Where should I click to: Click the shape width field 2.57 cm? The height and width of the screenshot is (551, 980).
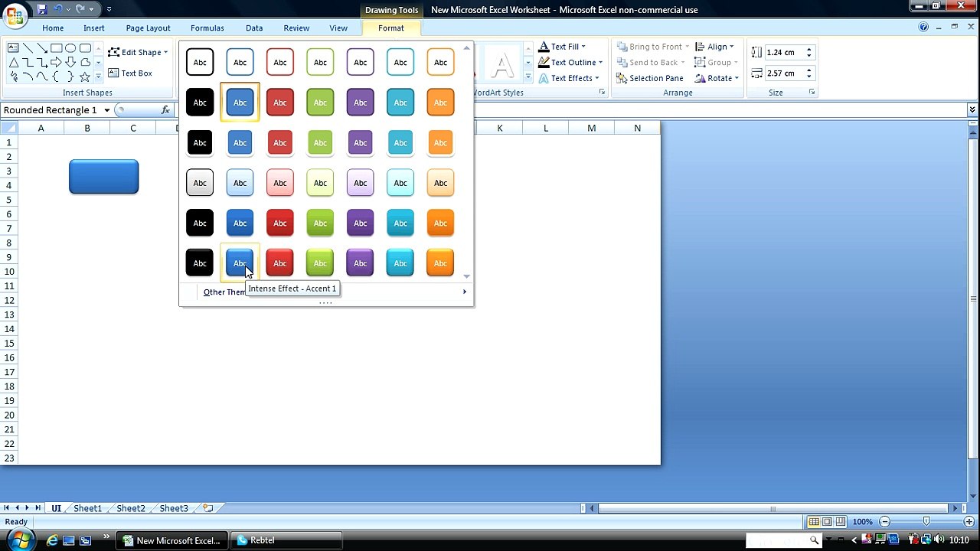783,73
